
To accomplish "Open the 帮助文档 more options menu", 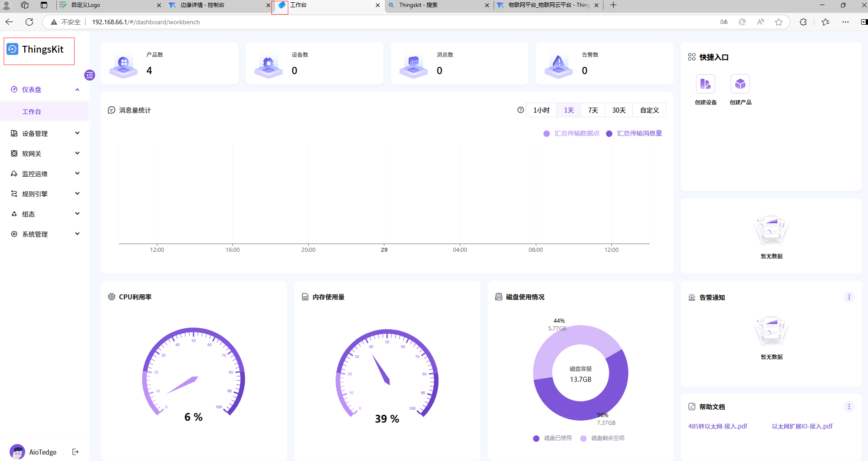I will [849, 407].
